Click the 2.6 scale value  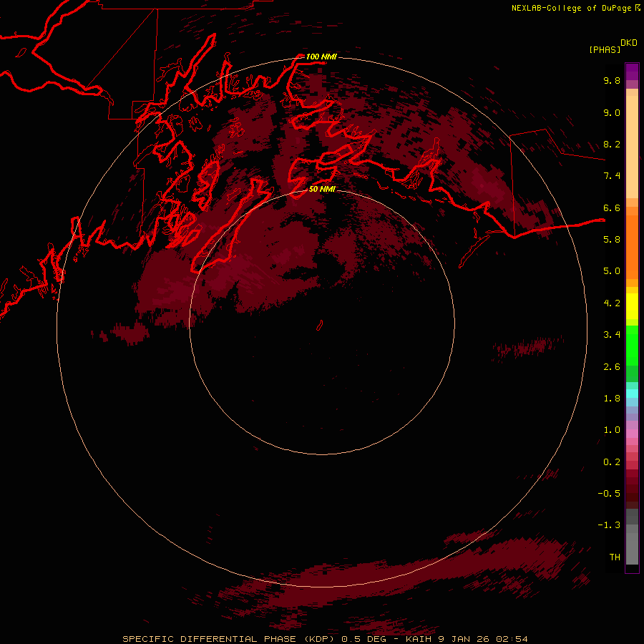point(612,367)
